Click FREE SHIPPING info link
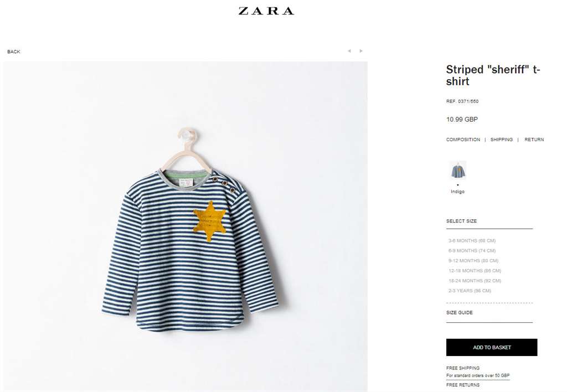567x392 pixels. (463, 368)
